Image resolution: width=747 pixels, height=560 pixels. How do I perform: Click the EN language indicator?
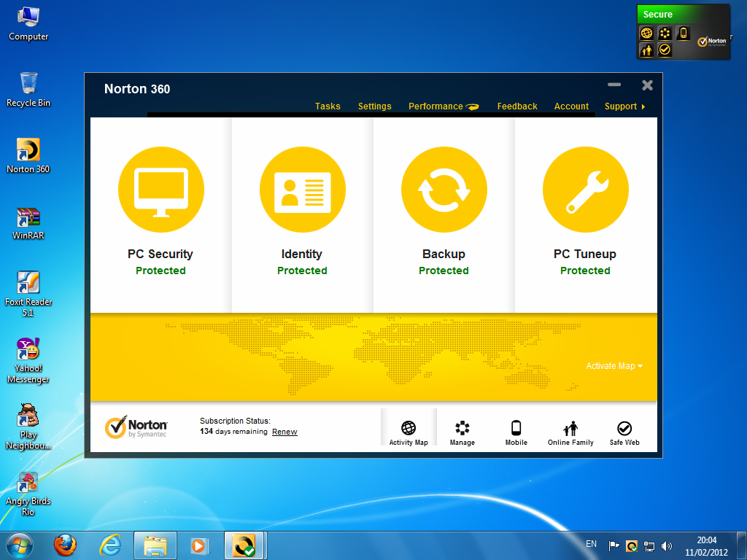pos(591,544)
